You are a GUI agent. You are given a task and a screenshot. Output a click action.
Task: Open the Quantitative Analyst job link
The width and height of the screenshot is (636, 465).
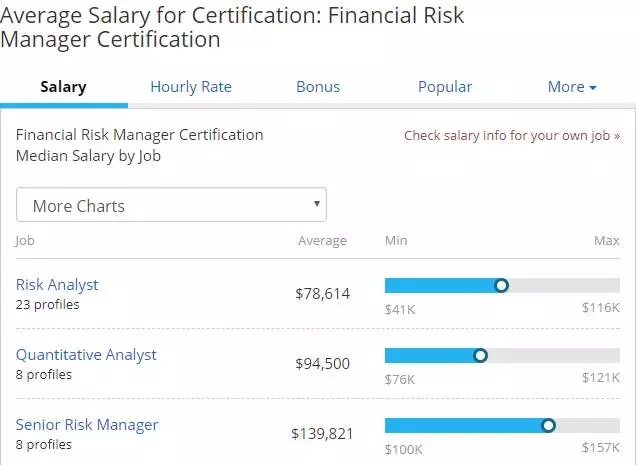coord(86,354)
